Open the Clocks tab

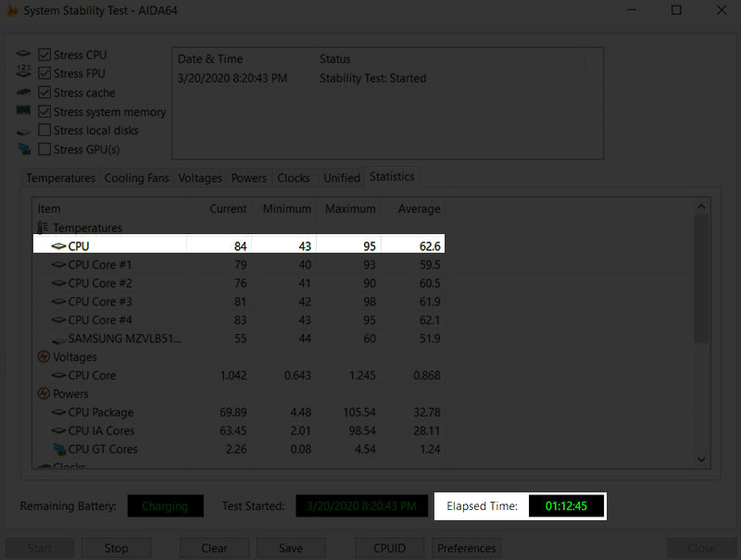tap(294, 178)
